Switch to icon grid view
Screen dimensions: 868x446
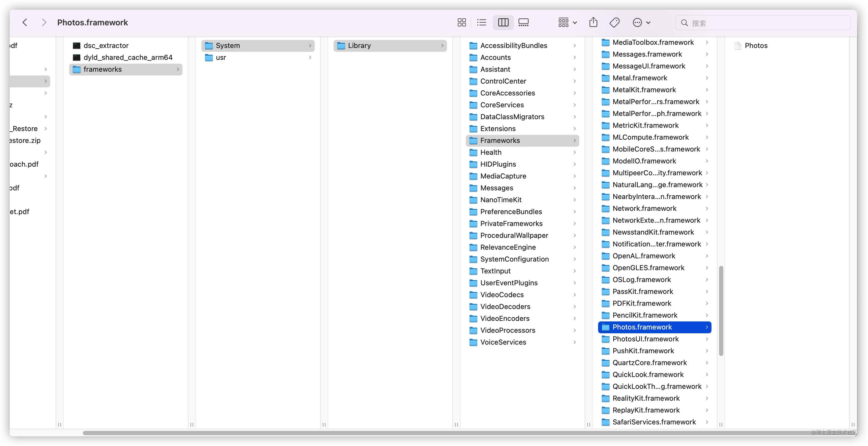[462, 23]
